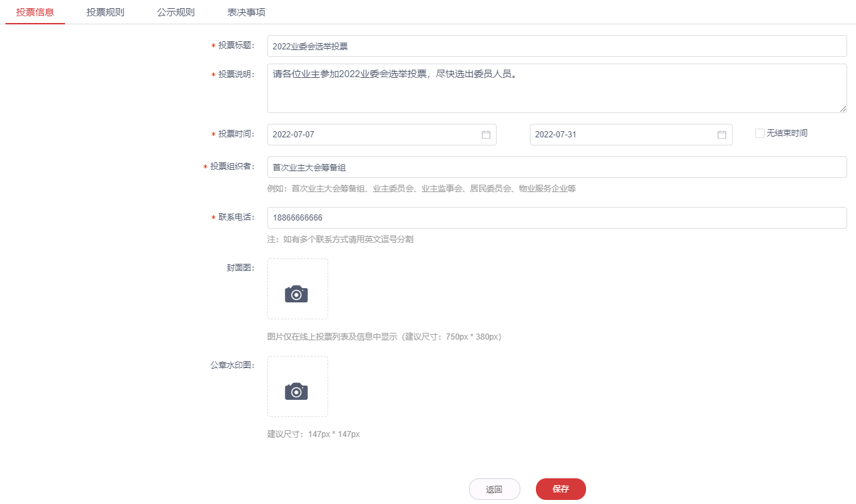The image size is (856, 504).
Task: Click the 封面图 label
Action: point(240,268)
